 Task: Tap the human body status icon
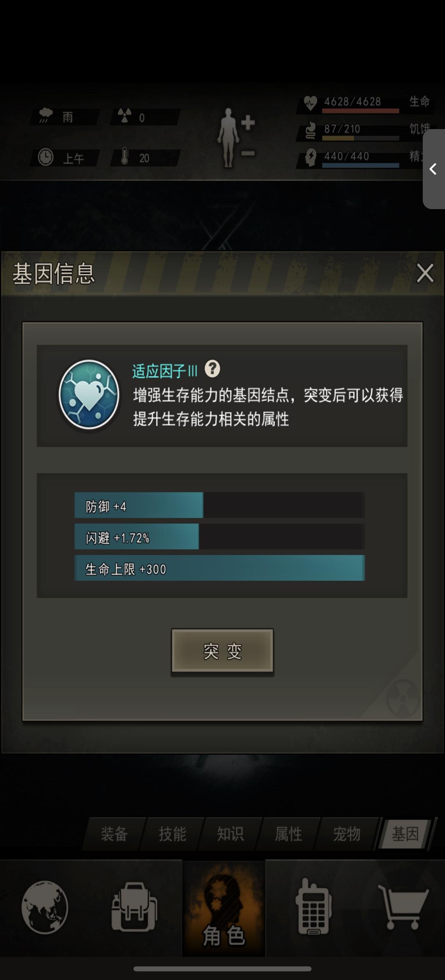236,137
